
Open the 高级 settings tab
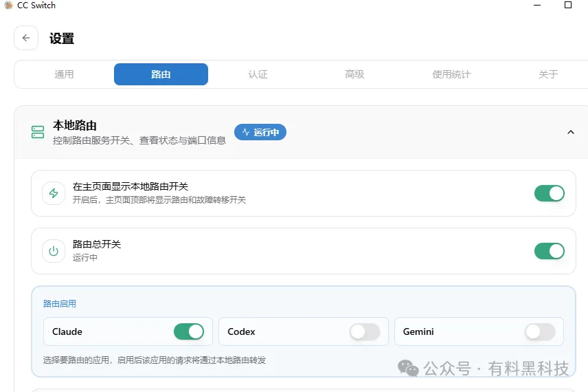click(x=354, y=74)
